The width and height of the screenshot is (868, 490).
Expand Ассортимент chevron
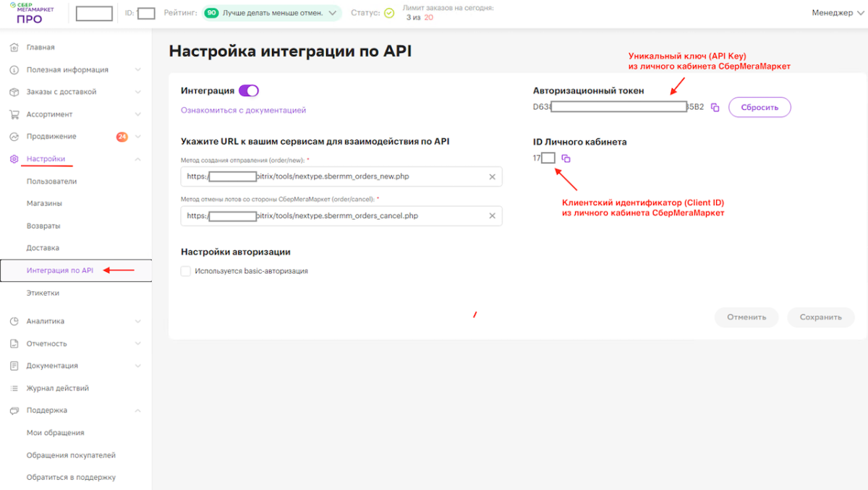[x=138, y=114]
